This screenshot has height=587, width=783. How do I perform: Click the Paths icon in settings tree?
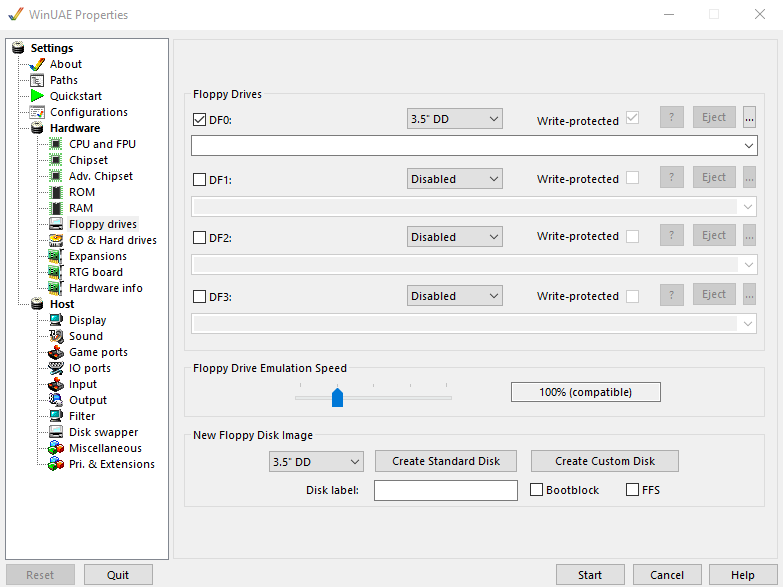37,80
